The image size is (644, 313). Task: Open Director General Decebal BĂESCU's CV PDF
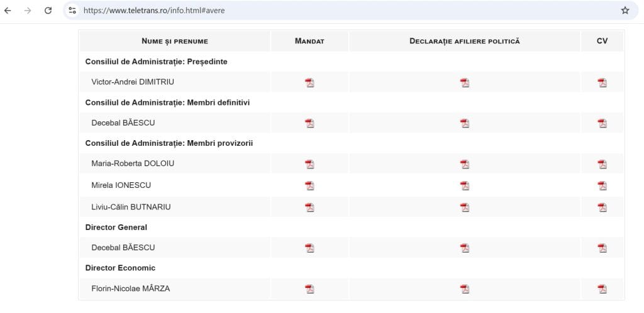coord(602,248)
